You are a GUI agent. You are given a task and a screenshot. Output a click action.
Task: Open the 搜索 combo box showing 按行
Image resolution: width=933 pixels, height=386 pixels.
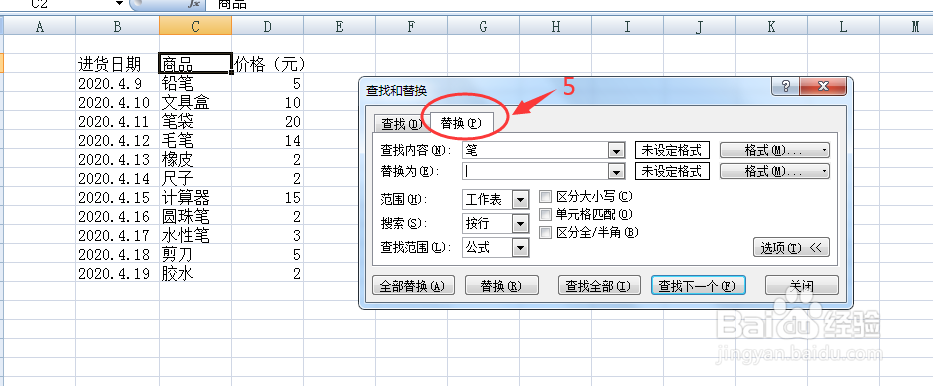pyautogui.click(x=496, y=223)
